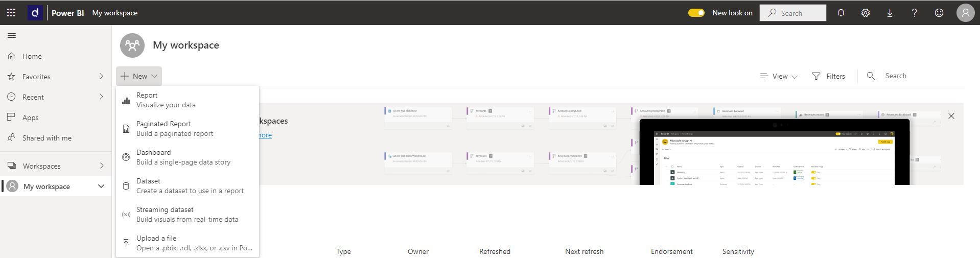The height and width of the screenshot is (258, 980).
Task: Open Shared with me
Action: [56, 138]
